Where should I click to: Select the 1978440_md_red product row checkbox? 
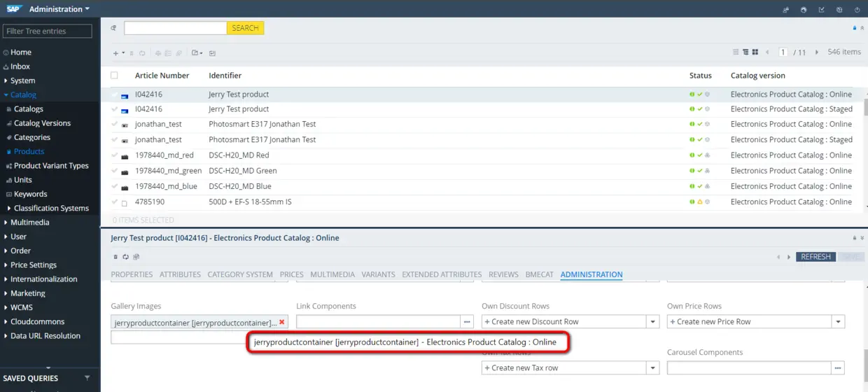[115, 155]
